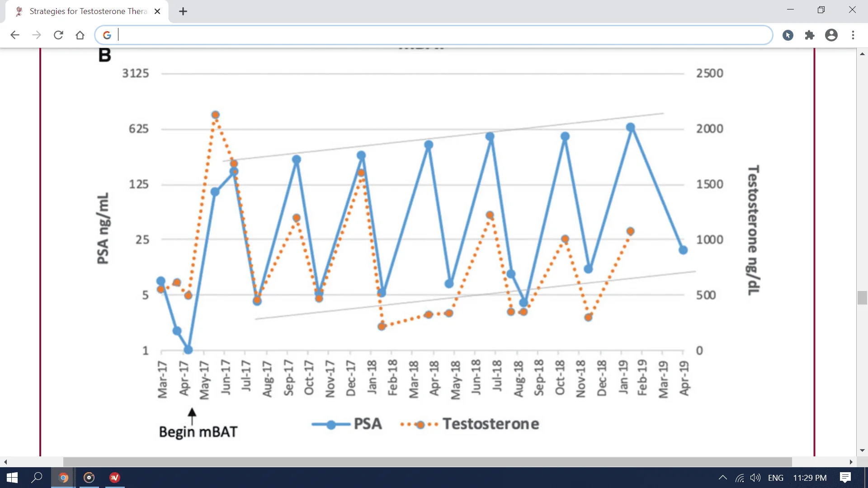868x488 pixels.
Task: Click the Testosterone ng/dL axis title
Action: pyautogui.click(x=753, y=230)
